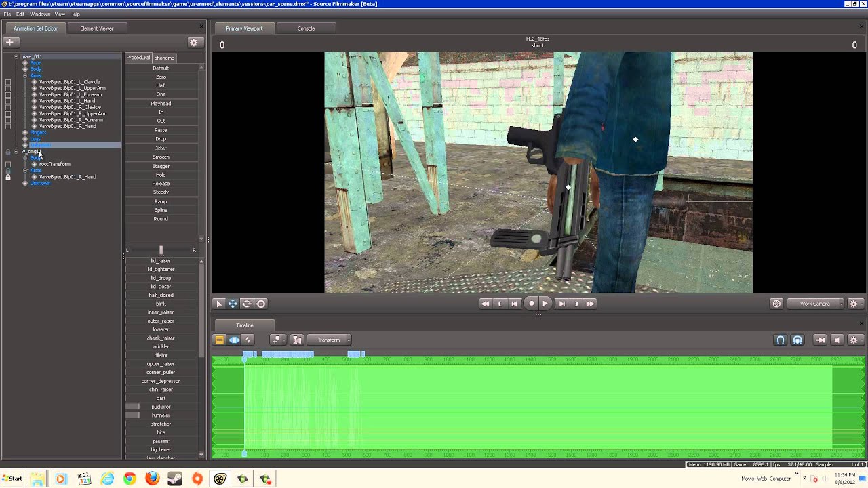Image resolution: width=868 pixels, height=488 pixels.
Task: Step forward one frame
Action: (561, 304)
